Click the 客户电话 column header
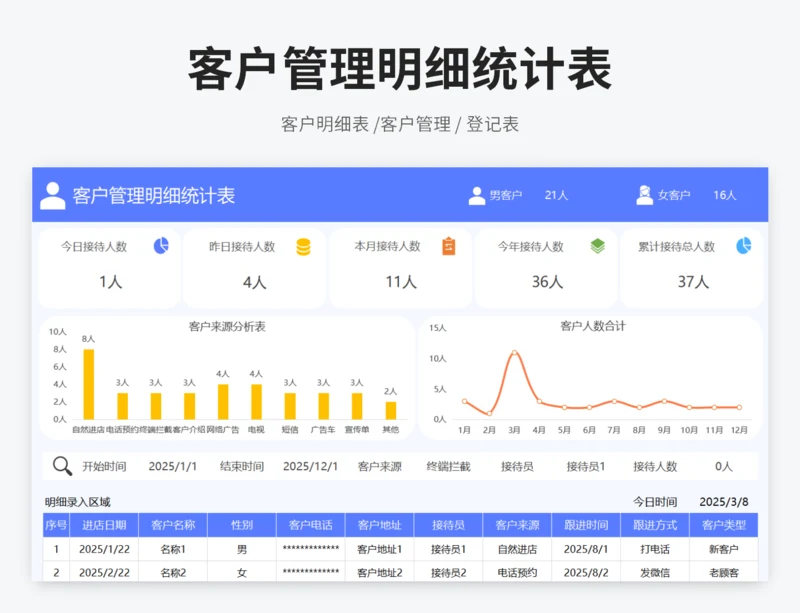This screenshot has height=613, width=800. (x=311, y=525)
